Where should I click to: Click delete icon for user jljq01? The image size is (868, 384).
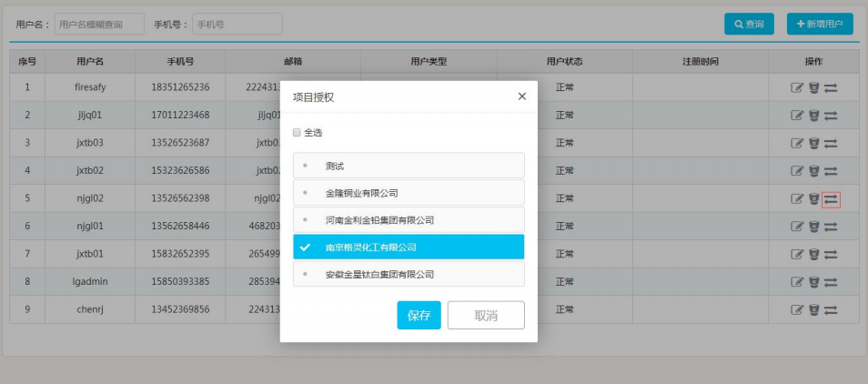814,116
